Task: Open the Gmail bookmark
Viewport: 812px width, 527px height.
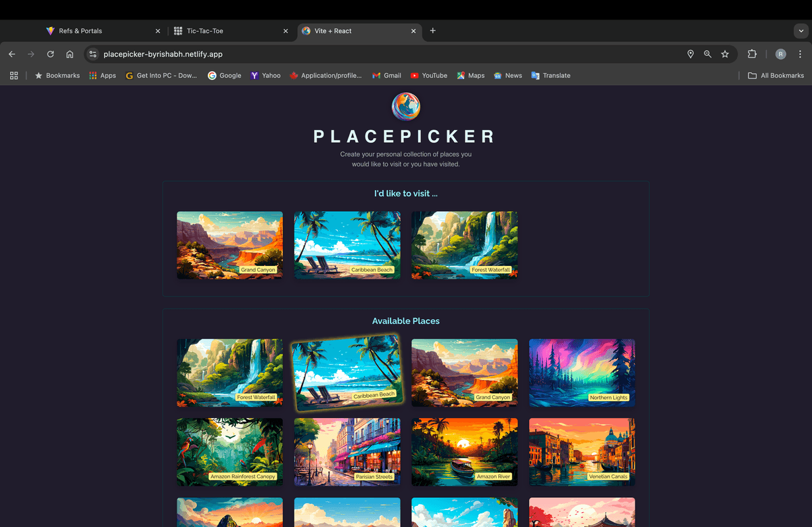Action: click(x=386, y=76)
